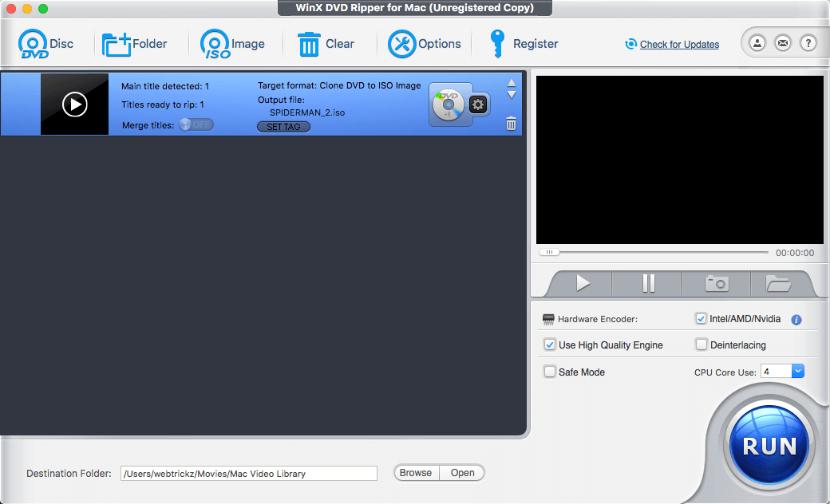This screenshot has height=504, width=830.
Task: Click the preview seek slider handle
Action: [549, 252]
